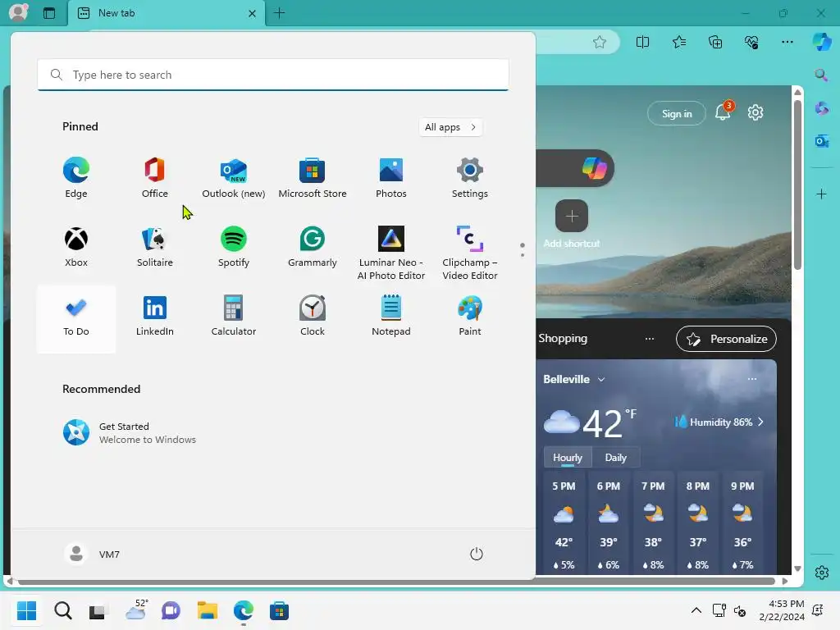Open the Favorites list in Edge

point(678,42)
